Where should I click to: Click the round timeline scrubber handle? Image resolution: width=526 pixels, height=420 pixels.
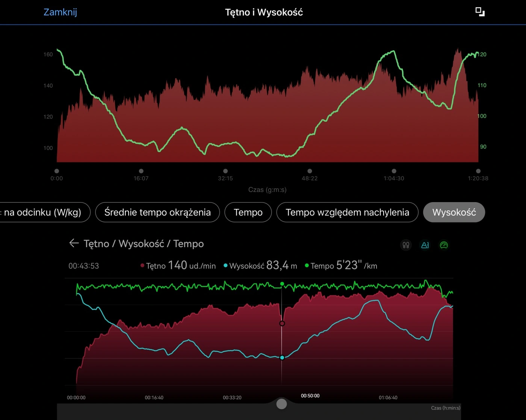click(x=281, y=404)
